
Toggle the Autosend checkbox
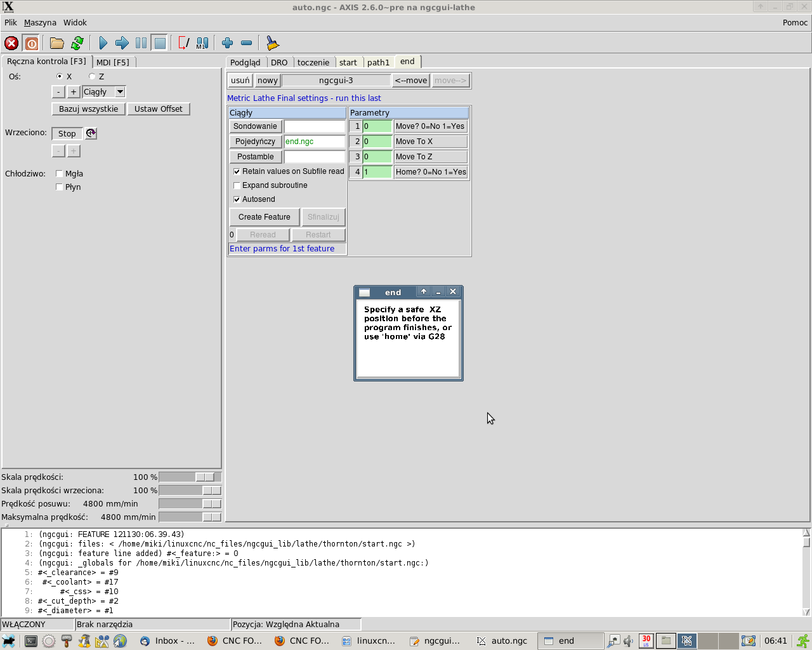pyautogui.click(x=237, y=199)
